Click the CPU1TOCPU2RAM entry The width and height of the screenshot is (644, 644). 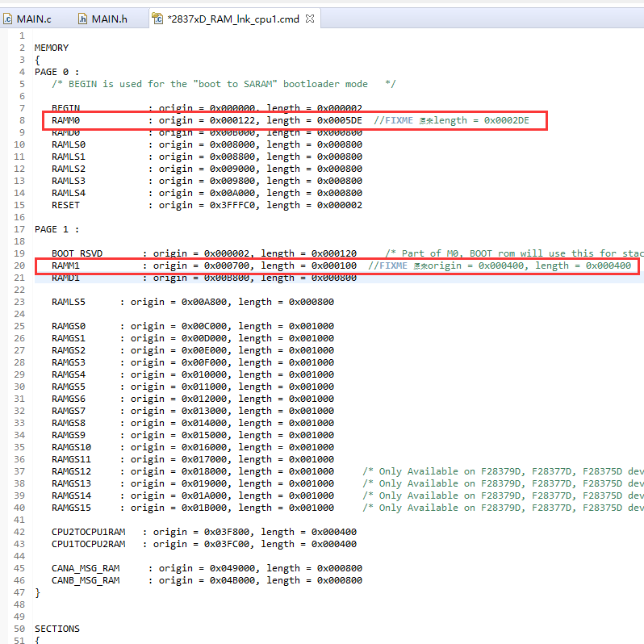click(88, 544)
